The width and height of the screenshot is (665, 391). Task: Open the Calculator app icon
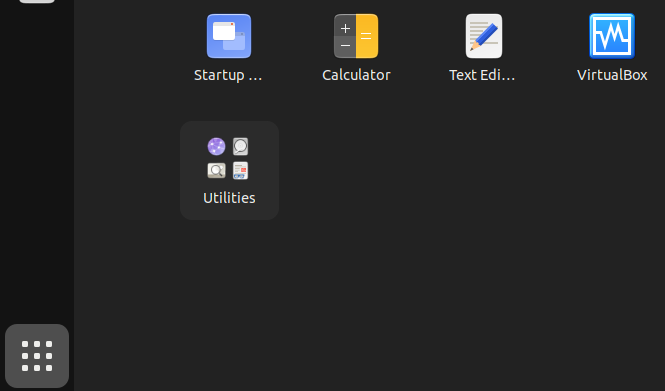click(x=356, y=36)
